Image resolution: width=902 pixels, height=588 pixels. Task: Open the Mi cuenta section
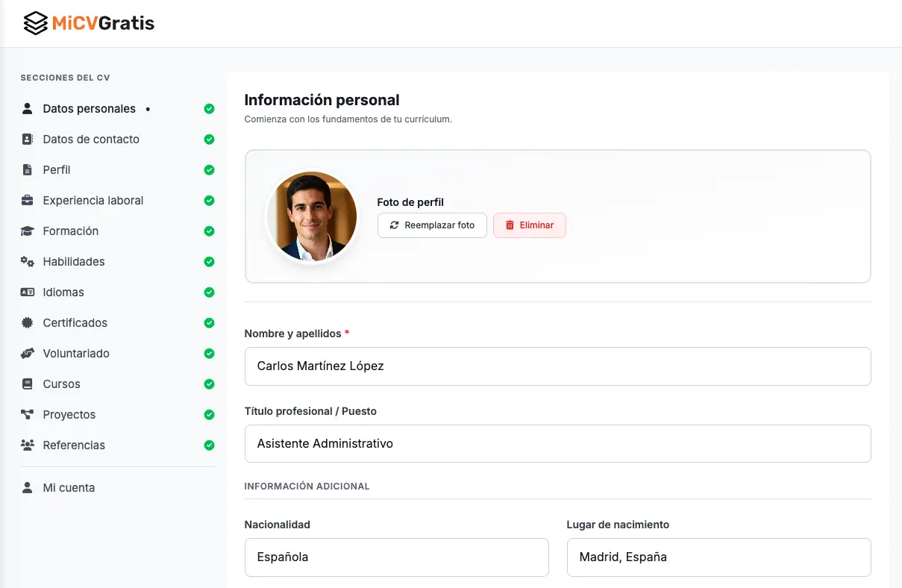click(x=68, y=487)
